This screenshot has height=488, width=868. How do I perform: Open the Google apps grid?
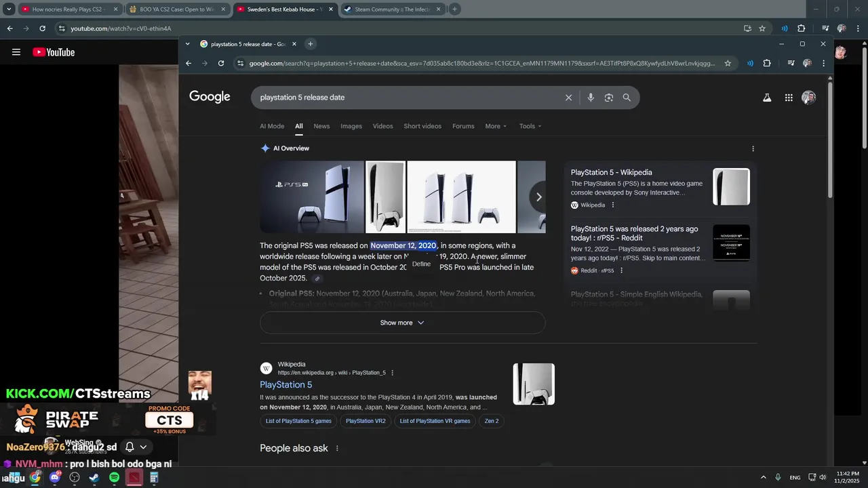tap(789, 98)
